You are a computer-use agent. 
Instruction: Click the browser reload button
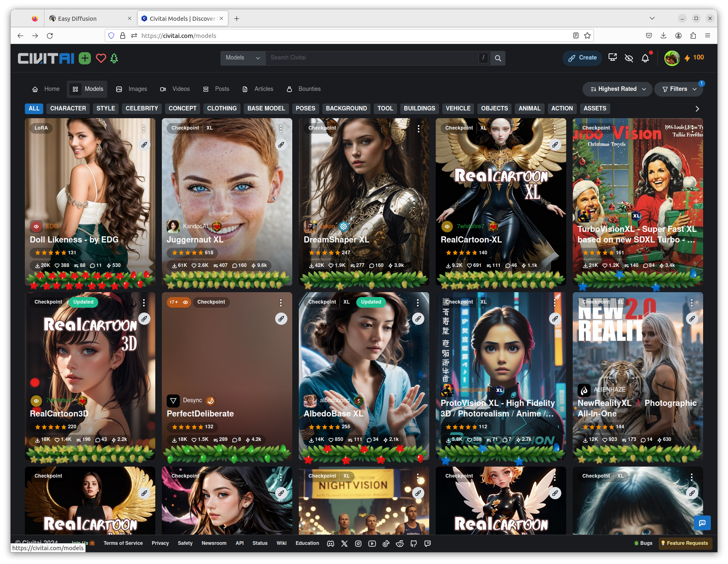[x=50, y=36]
